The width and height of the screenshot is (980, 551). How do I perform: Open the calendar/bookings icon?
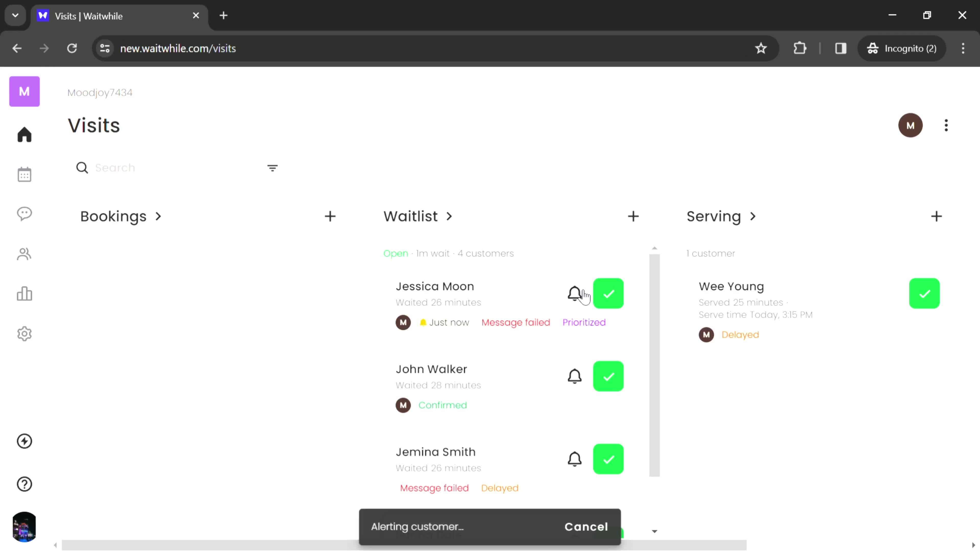point(24,174)
